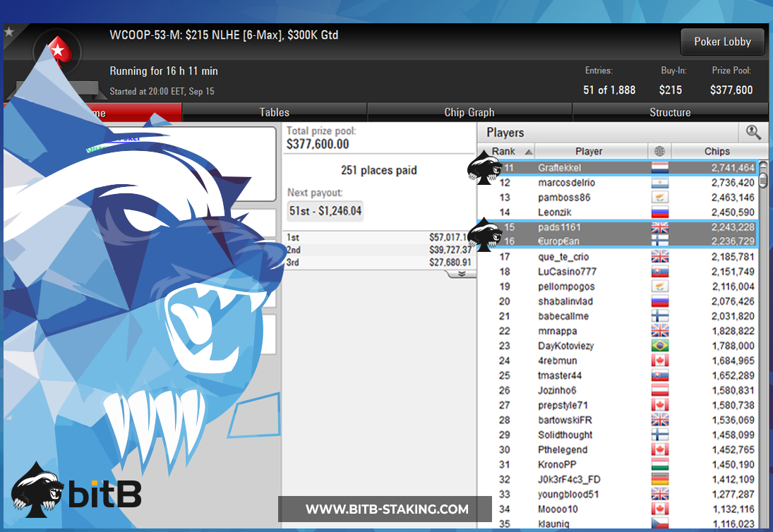Viewport: 773px width, 532px height.
Task: Select player row pads1161
Action: pos(618,227)
